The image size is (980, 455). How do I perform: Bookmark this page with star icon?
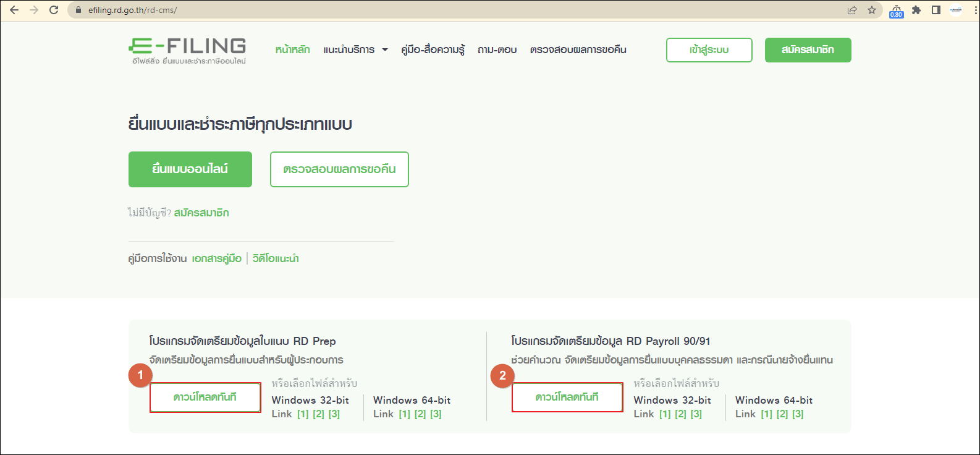[x=872, y=10]
